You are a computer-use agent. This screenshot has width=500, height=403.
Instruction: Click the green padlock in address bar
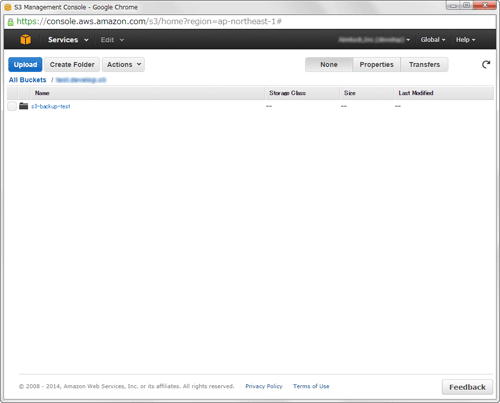[x=11, y=22]
